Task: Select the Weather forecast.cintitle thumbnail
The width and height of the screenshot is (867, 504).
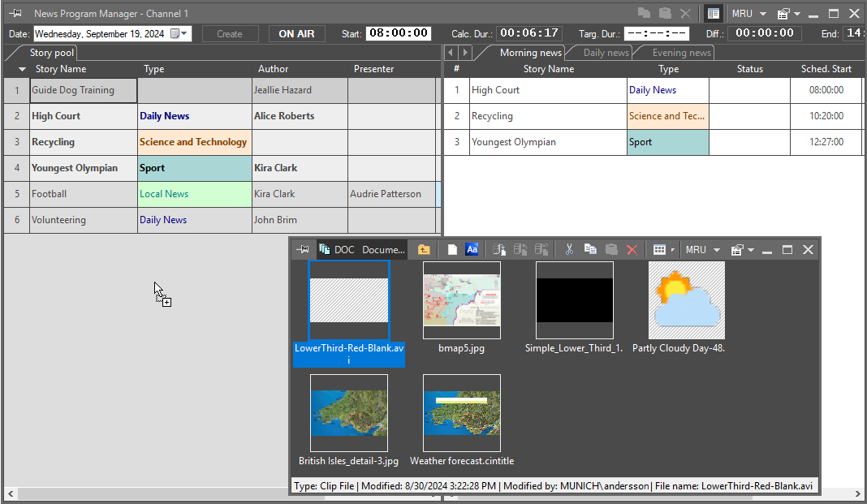Action: tap(461, 413)
